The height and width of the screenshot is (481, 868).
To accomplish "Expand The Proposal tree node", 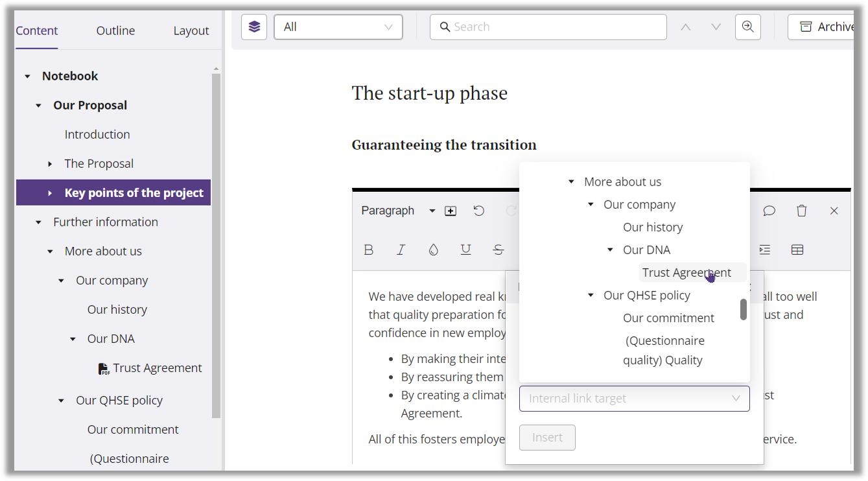I will 50,164.
